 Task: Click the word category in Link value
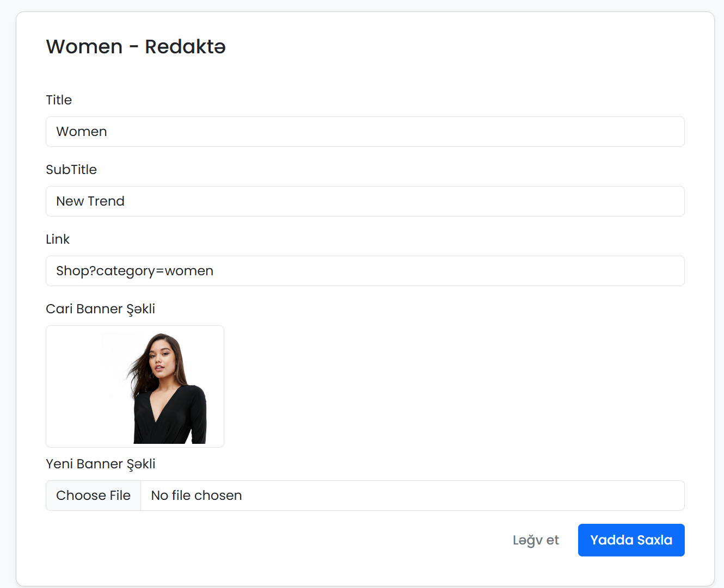[126, 271]
